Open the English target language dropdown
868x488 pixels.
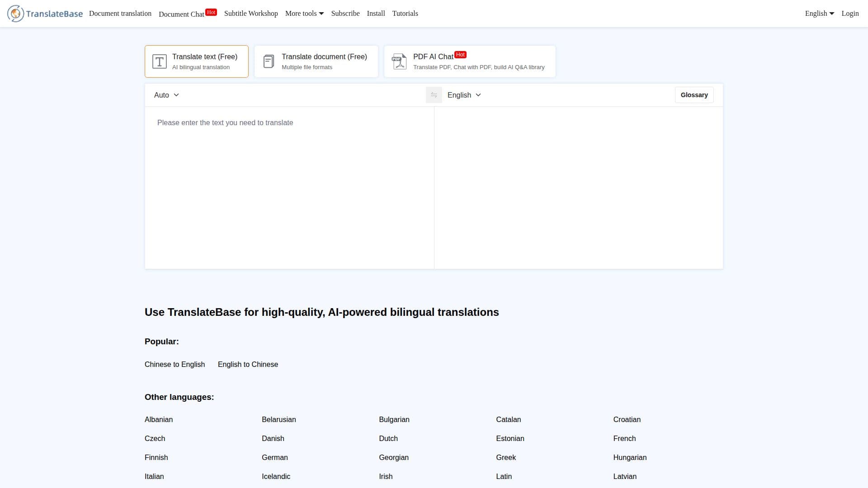[464, 95]
